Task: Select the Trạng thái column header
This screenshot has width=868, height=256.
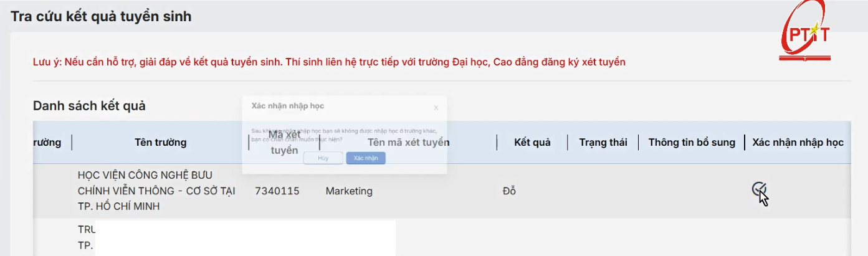Action: [603, 143]
